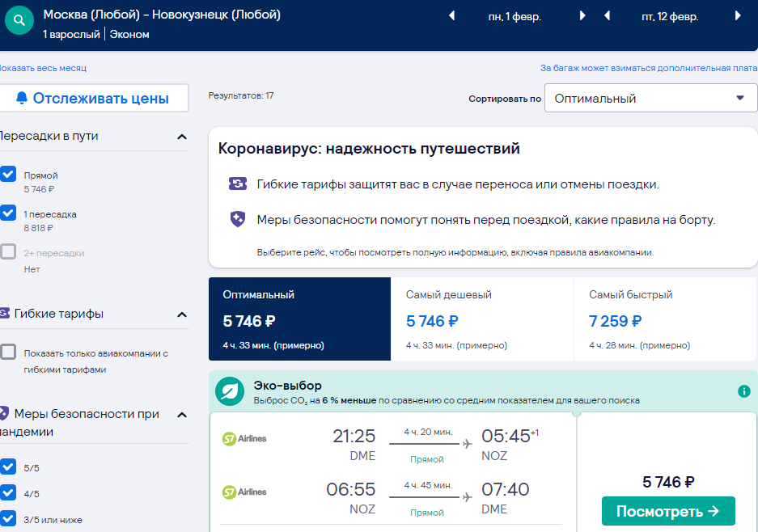Select the Оптимальный sort tab
This screenshot has height=532, width=758.
pos(299,319)
